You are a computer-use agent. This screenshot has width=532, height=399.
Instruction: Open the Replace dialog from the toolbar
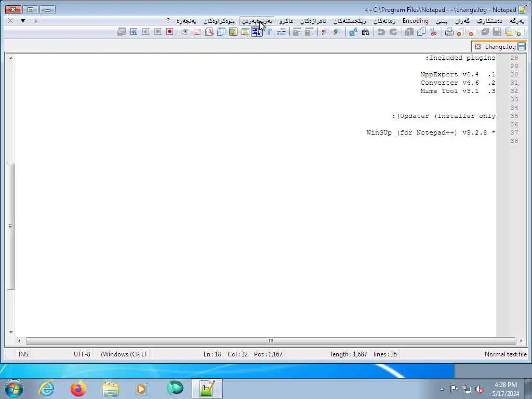tap(353, 32)
